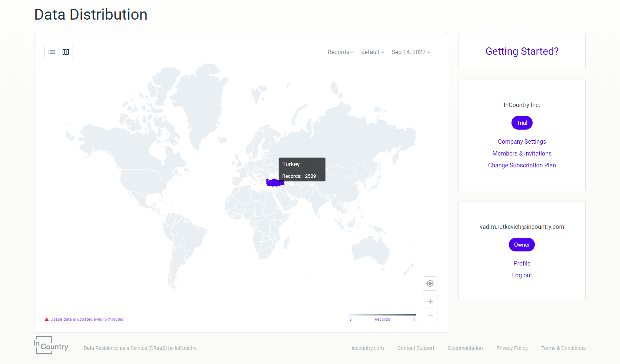Open Contact Support footer link

pyautogui.click(x=416, y=348)
